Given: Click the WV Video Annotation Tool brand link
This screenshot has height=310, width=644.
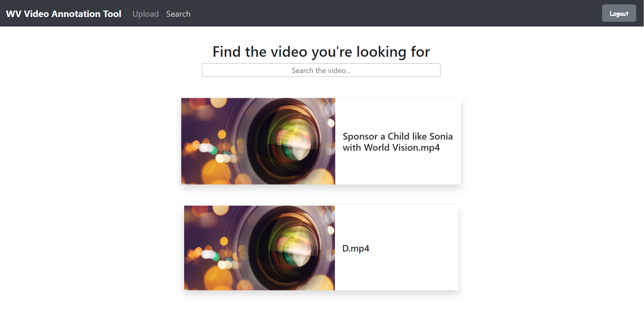Looking at the screenshot, I should 64,14.
